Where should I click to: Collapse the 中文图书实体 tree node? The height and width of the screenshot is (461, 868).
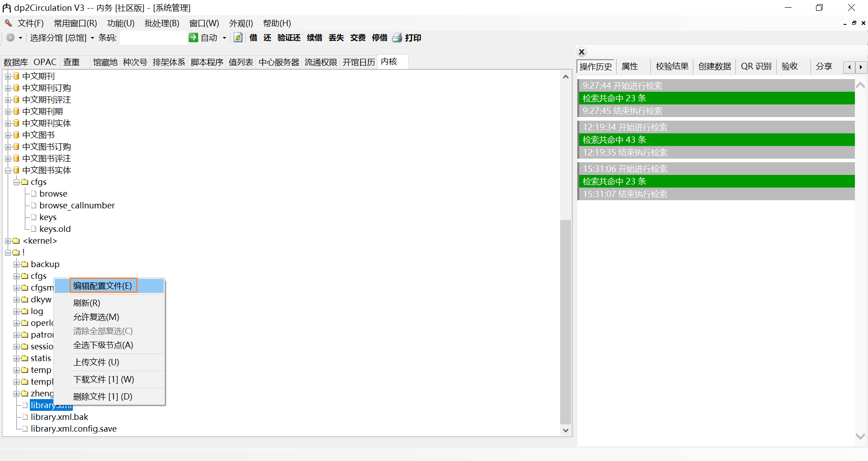click(8, 170)
